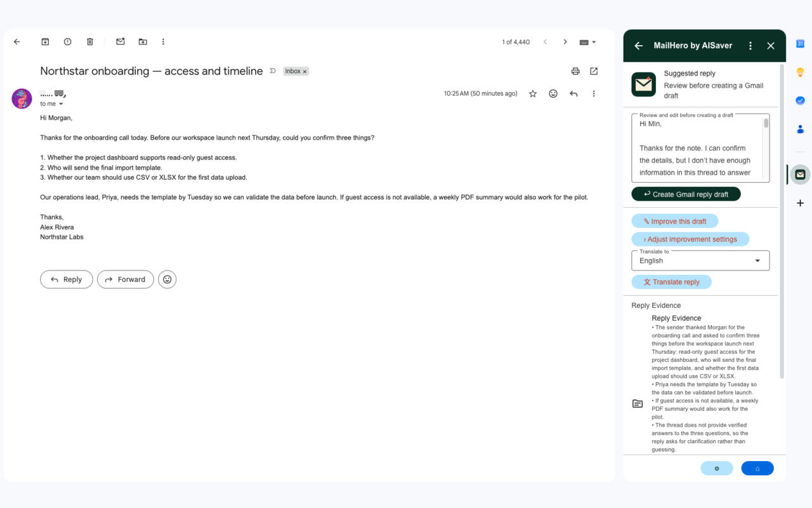Screen dimensions: 812x508
Task: Create Gmail reply draft
Action: click(686, 194)
